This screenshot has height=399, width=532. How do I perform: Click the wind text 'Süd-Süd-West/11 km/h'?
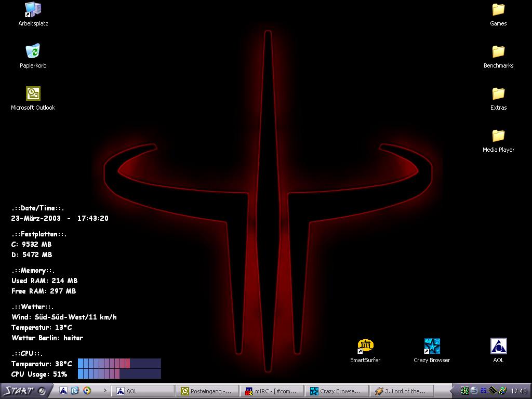pyautogui.click(x=76, y=317)
